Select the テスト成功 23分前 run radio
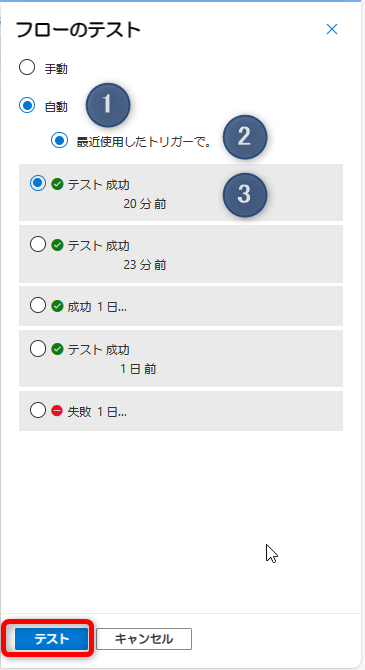 pos(38,245)
